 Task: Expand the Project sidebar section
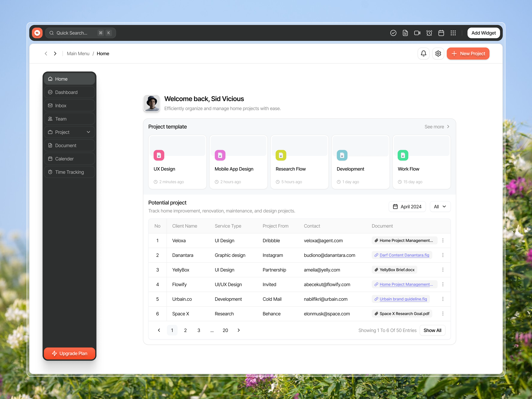coord(89,132)
